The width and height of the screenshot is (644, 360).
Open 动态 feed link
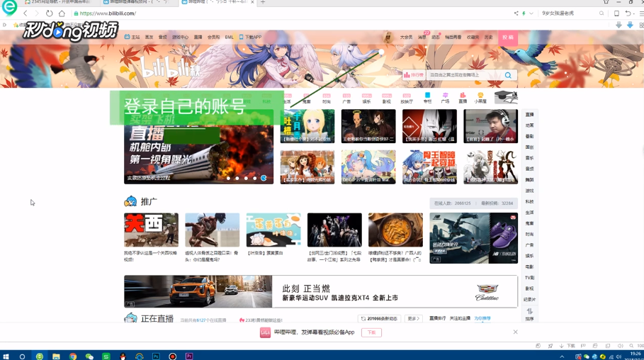click(x=436, y=37)
